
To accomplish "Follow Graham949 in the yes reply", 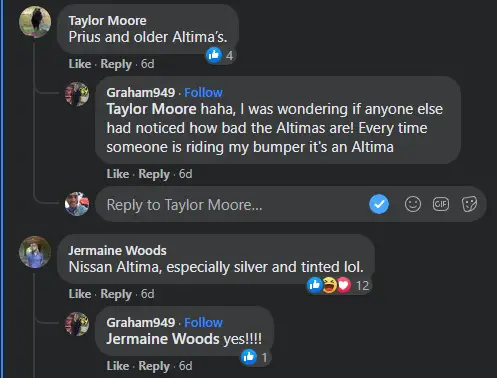I will coord(203,322).
